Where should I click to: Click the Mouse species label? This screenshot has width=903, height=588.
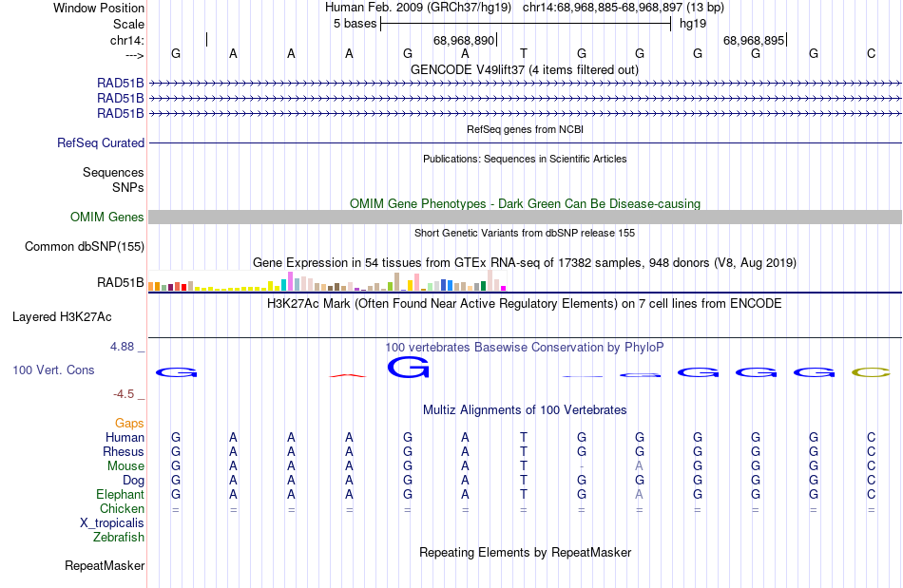(125, 466)
